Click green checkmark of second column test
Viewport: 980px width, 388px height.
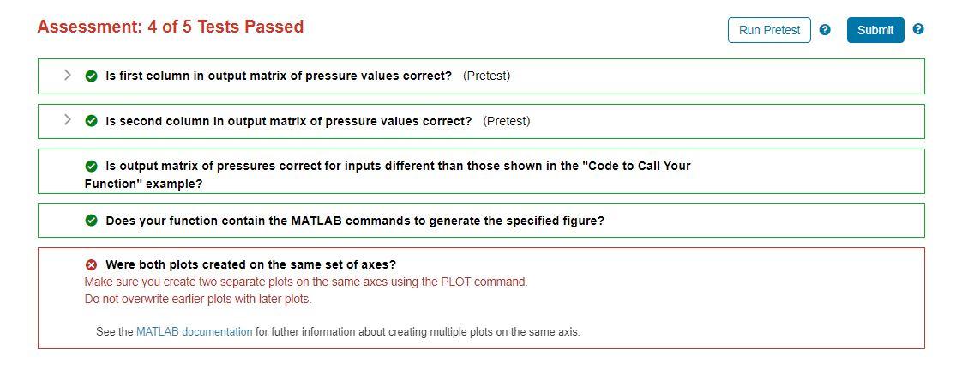[91, 121]
